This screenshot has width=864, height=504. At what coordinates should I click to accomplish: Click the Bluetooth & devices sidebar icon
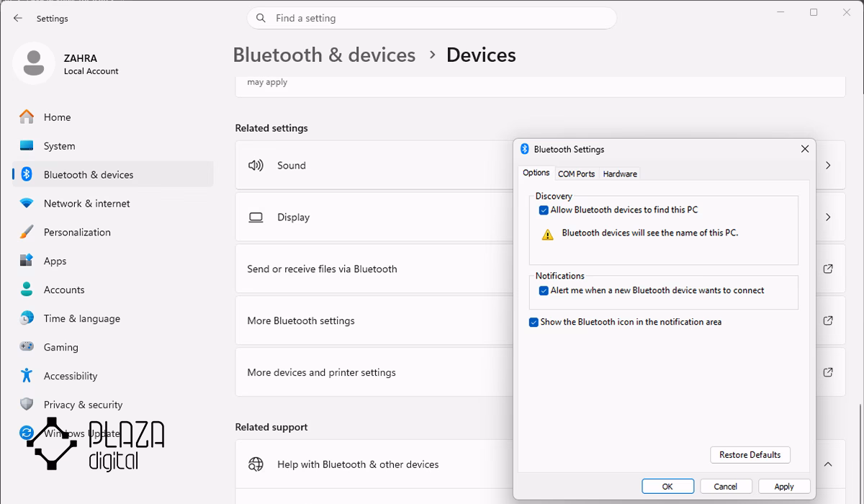point(27,174)
